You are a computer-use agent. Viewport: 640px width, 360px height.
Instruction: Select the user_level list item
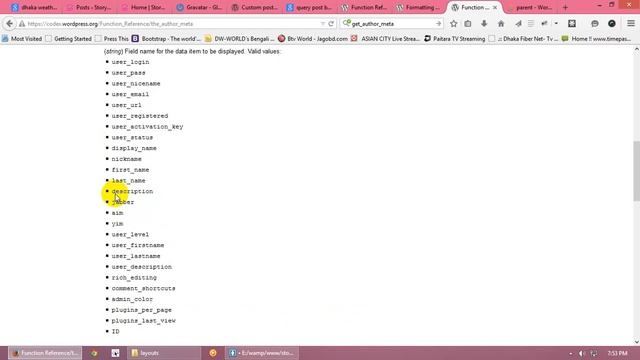click(x=130, y=234)
